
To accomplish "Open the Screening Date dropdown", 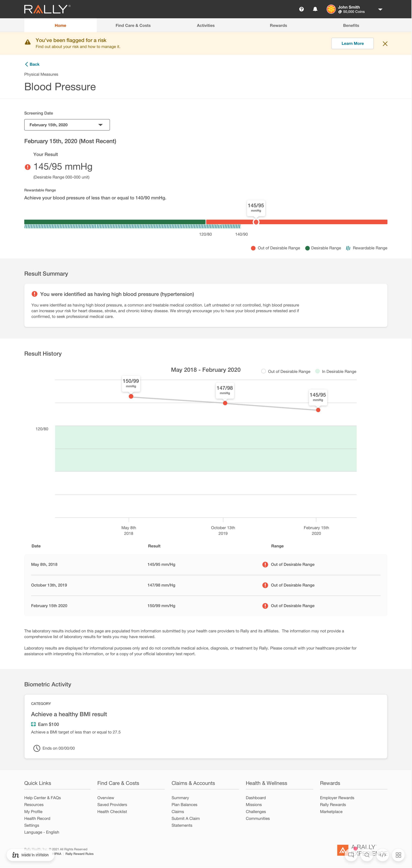I will (67, 125).
